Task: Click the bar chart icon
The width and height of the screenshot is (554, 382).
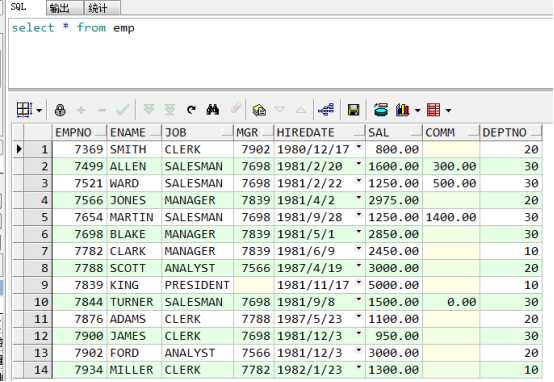Action: click(402, 110)
